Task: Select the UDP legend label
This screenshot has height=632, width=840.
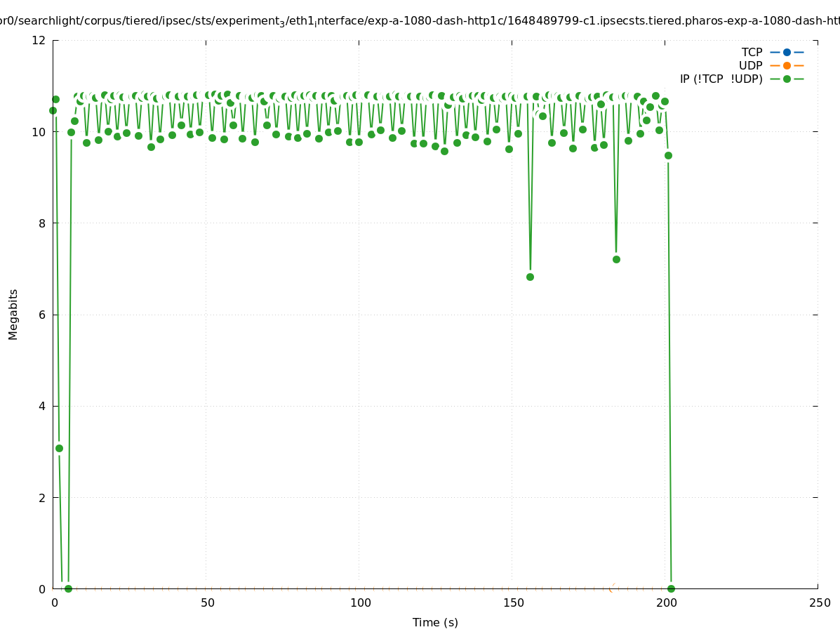Action: pos(750,65)
